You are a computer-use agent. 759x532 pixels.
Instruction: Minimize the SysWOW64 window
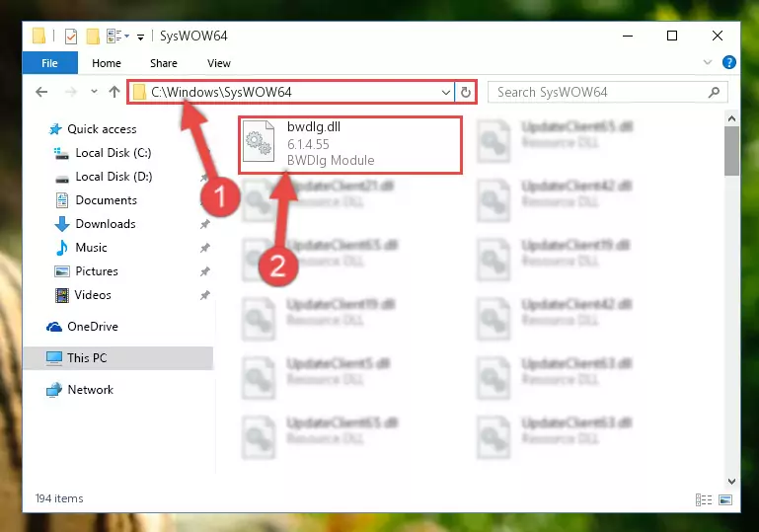(628, 36)
